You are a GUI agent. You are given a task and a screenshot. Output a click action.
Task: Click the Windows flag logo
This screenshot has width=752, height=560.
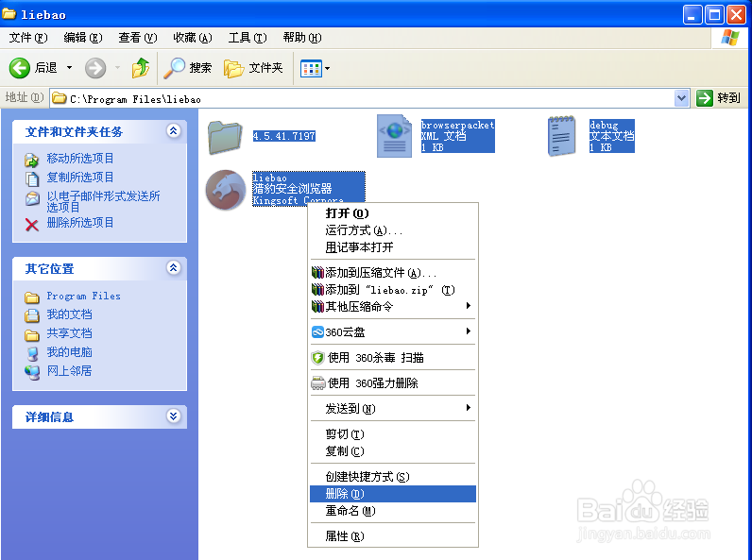pos(729,38)
